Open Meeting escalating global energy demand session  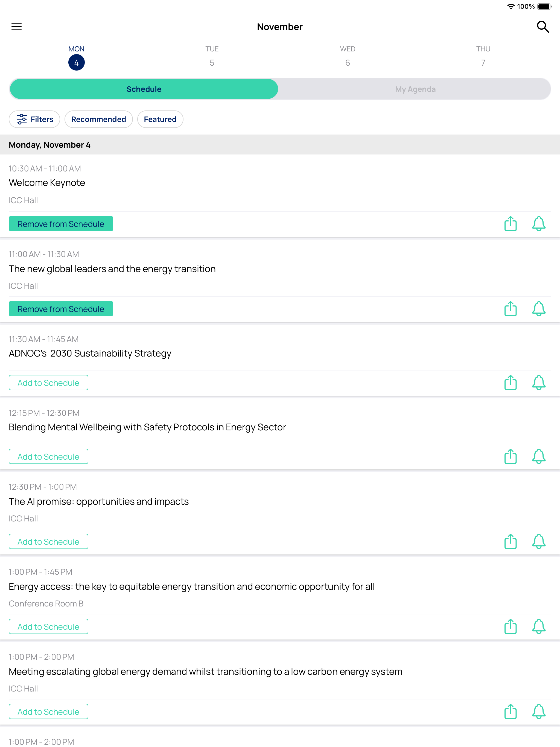click(205, 671)
